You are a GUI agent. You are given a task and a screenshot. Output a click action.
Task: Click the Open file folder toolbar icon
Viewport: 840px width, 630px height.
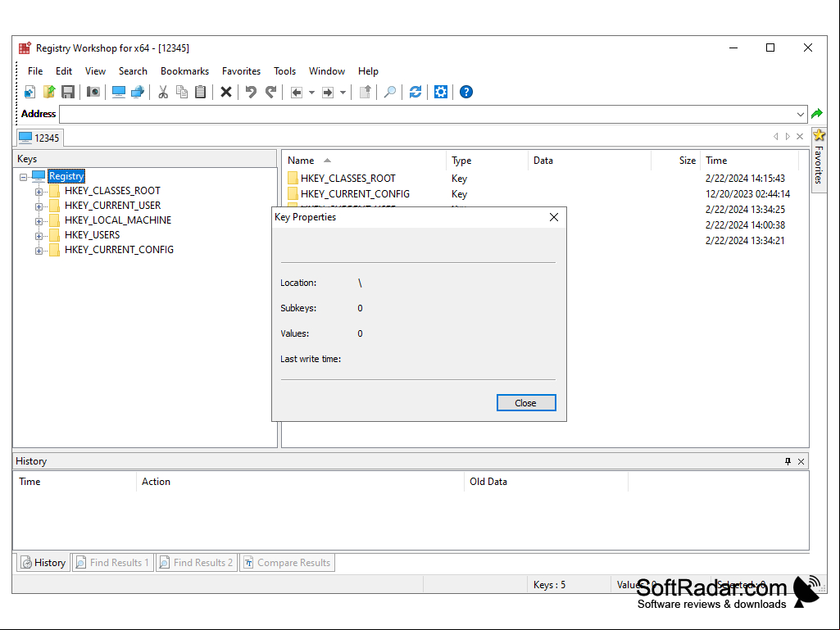[x=49, y=92]
